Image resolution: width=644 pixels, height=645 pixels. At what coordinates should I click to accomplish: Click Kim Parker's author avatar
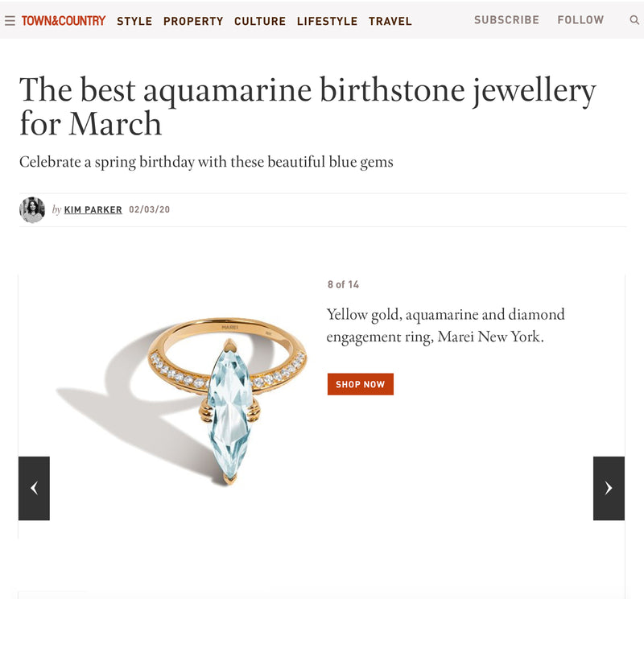click(32, 209)
